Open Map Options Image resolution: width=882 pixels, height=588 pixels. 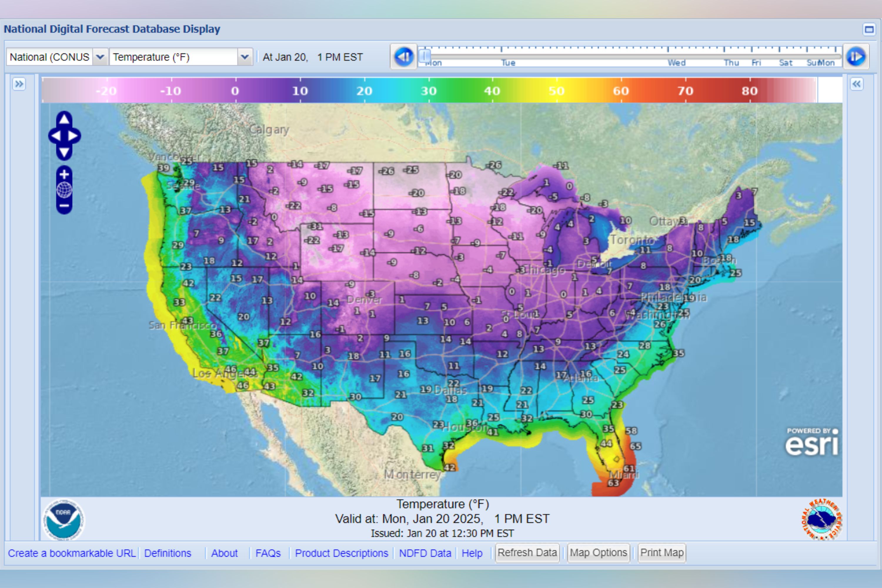(599, 553)
